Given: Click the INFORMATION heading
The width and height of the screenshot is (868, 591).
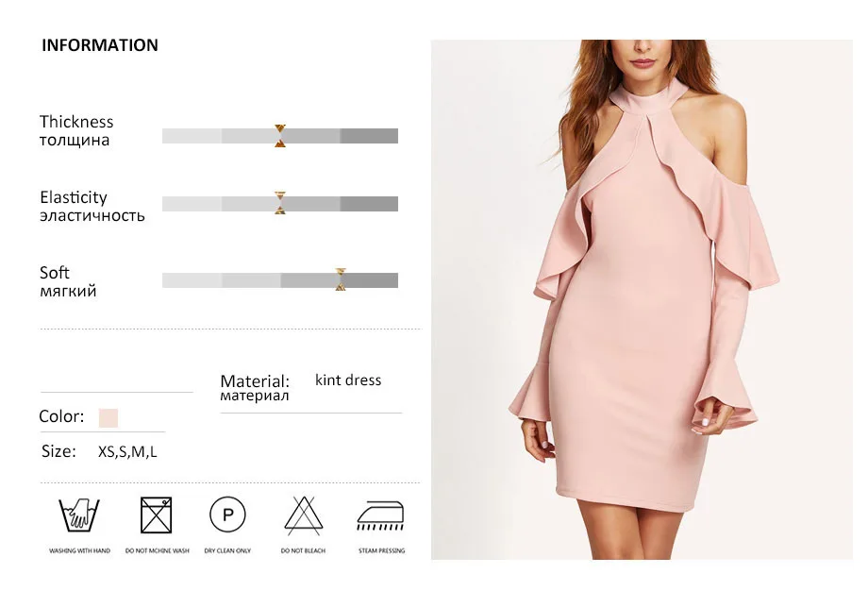Looking at the screenshot, I should click(100, 45).
